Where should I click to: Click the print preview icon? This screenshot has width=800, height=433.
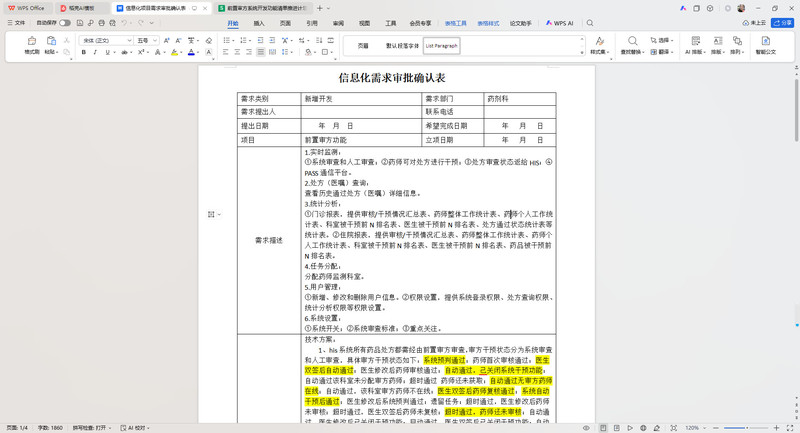click(x=112, y=23)
